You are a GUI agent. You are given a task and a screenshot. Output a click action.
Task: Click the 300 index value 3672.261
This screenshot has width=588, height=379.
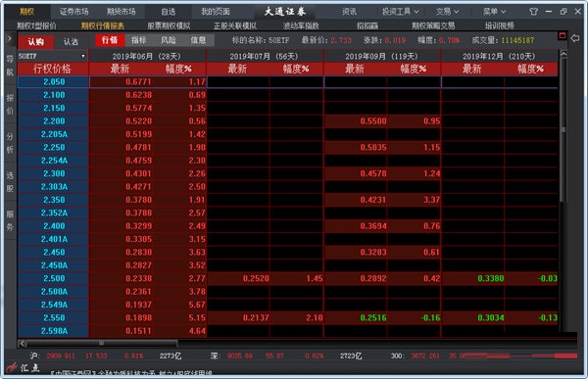(x=425, y=355)
